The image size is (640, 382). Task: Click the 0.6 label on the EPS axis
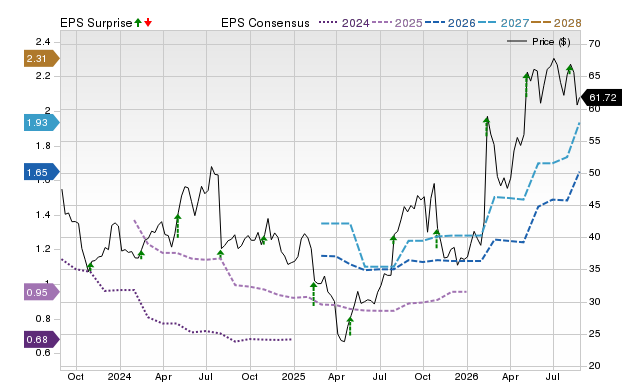pos(43,353)
